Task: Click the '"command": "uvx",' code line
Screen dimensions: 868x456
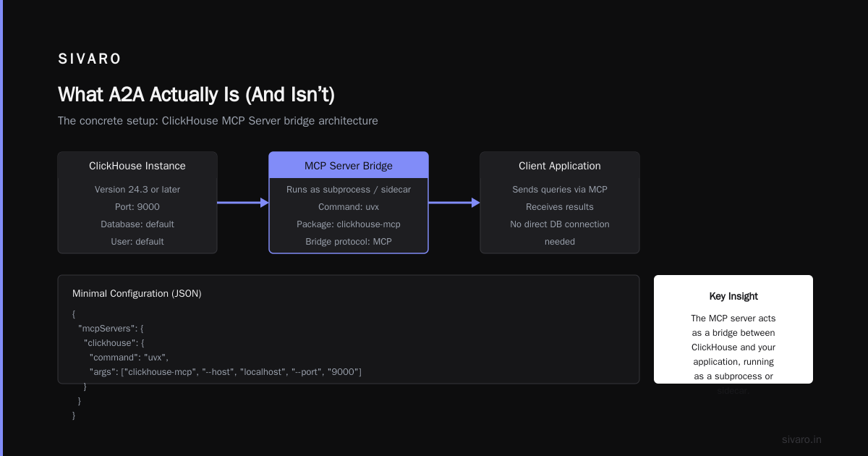Action: (x=129, y=358)
